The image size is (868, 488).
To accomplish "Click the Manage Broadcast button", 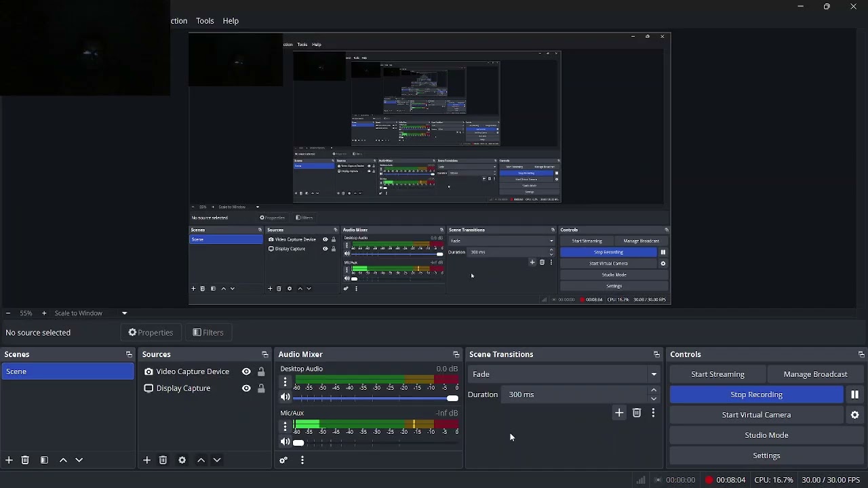I will (x=816, y=374).
